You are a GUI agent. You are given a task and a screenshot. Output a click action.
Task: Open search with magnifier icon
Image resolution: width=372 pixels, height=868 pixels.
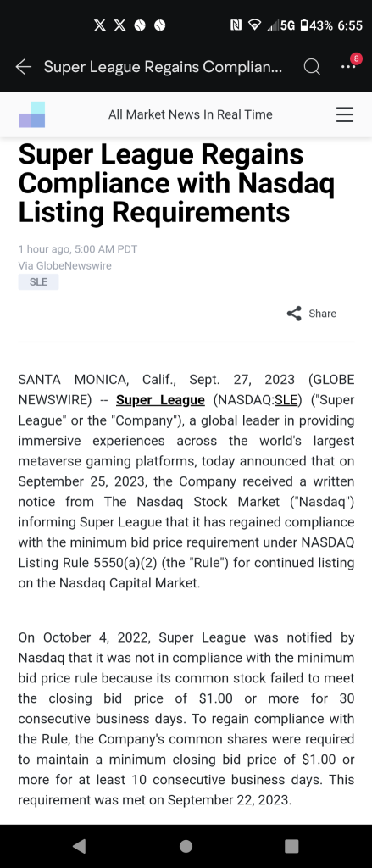(312, 67)
